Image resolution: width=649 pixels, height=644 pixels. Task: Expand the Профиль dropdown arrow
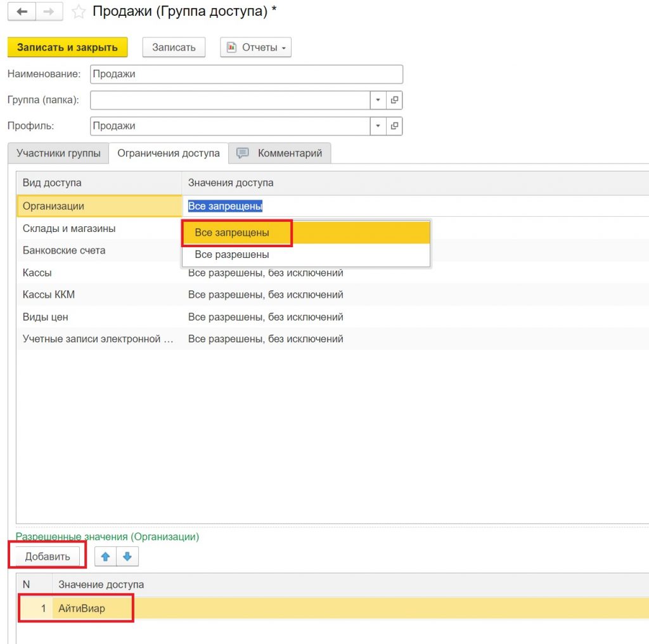(x=378, y=126)
